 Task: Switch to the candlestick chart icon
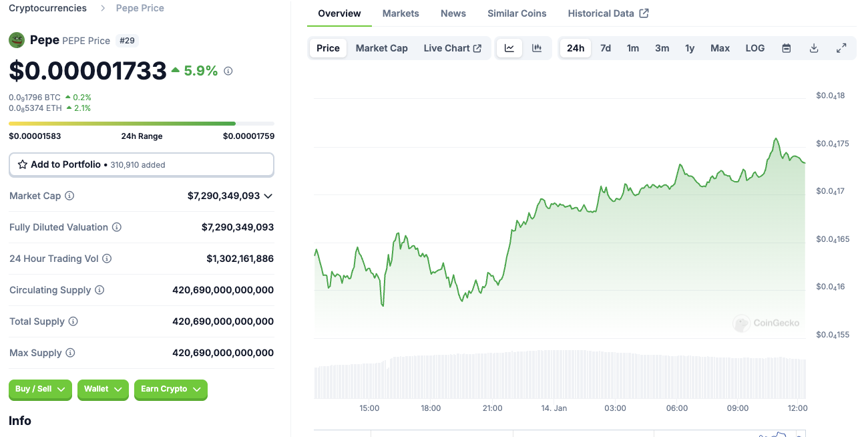[537, 48]
